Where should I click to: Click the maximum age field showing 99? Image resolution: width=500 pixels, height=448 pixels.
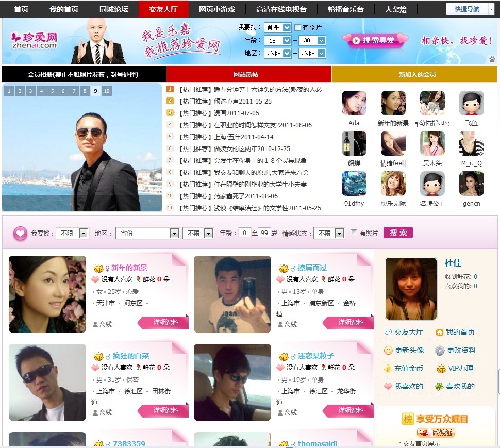click(264, 233)
